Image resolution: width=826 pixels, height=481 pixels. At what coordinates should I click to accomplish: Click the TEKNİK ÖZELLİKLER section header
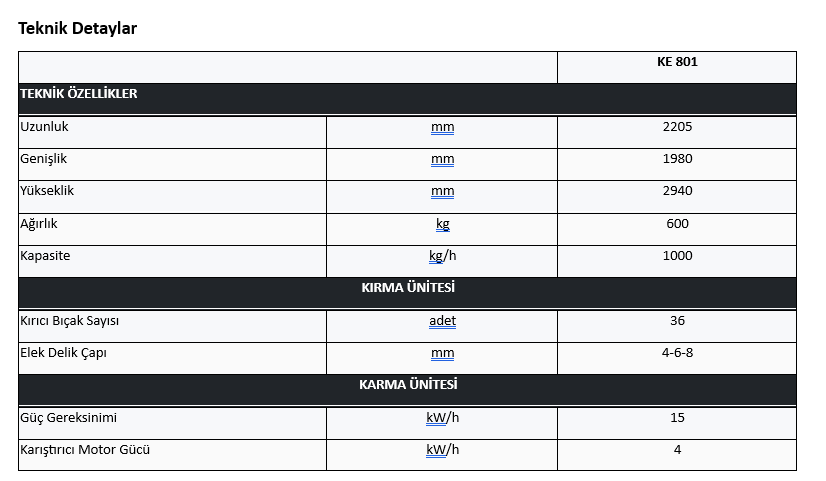pyautogui.click(x=78, y=94)
